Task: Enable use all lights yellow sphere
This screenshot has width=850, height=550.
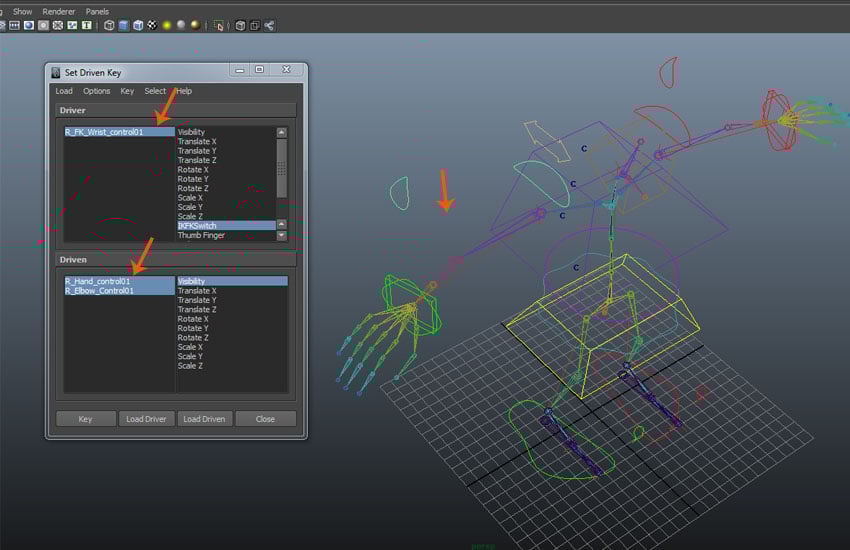Action: 167,25
